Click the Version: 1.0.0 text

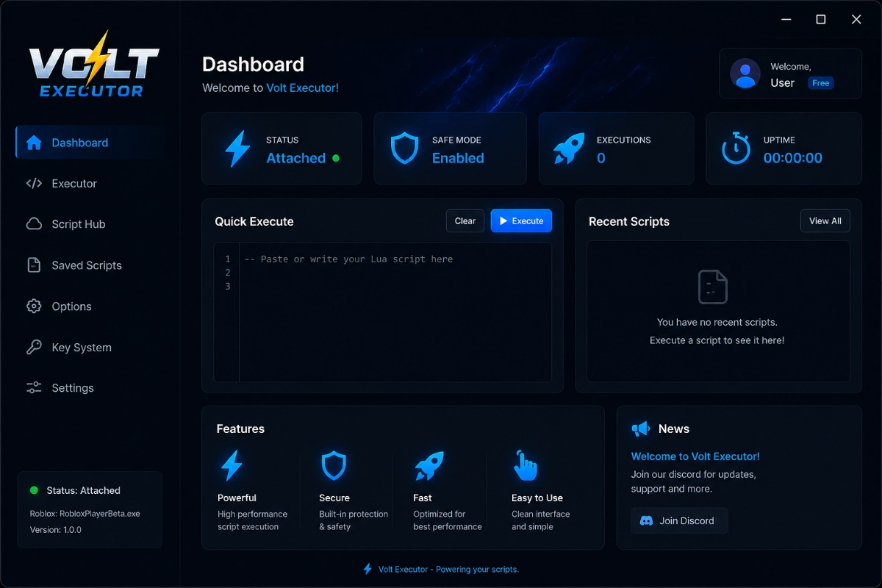point(56,530)
